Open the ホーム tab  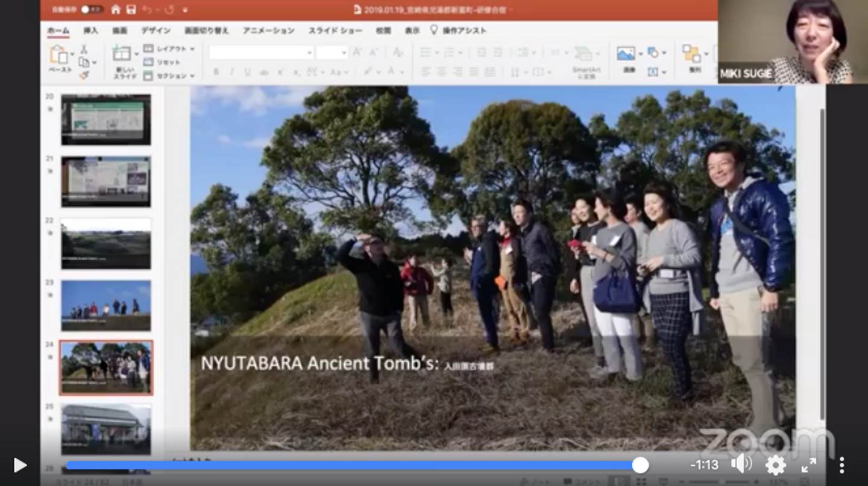(58, 31)
